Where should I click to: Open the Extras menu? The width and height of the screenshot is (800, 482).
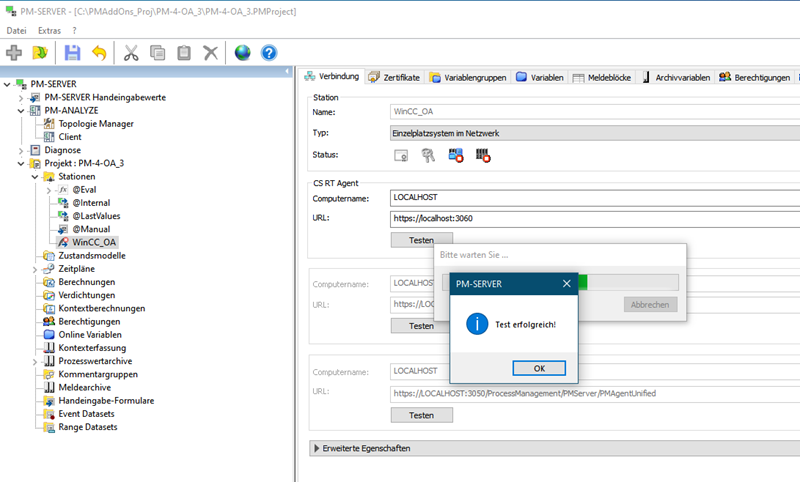[x=49, y=31]
